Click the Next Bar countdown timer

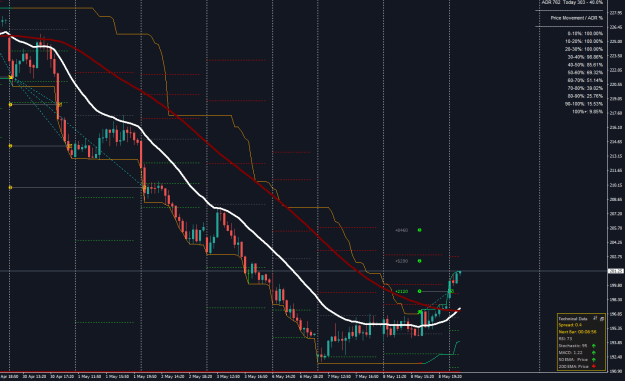pyautogui.click(x=578, y=332)
